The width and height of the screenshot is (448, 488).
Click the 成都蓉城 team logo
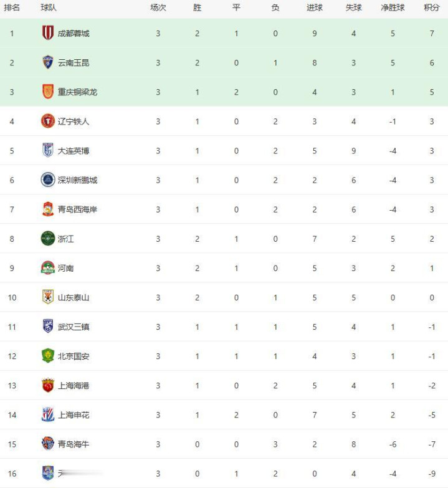[48, 33]
